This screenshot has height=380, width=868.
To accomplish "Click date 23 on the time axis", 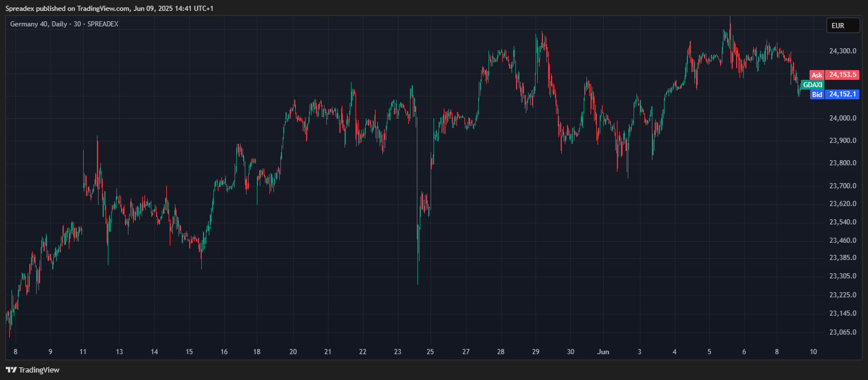I will [398, 352].
